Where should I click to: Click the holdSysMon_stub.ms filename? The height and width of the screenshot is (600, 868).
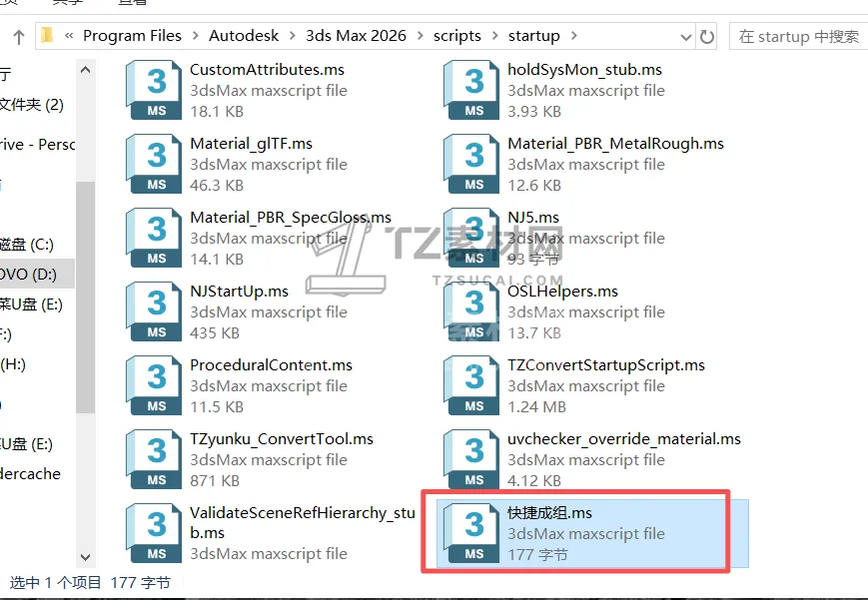(x=584, y=70)
